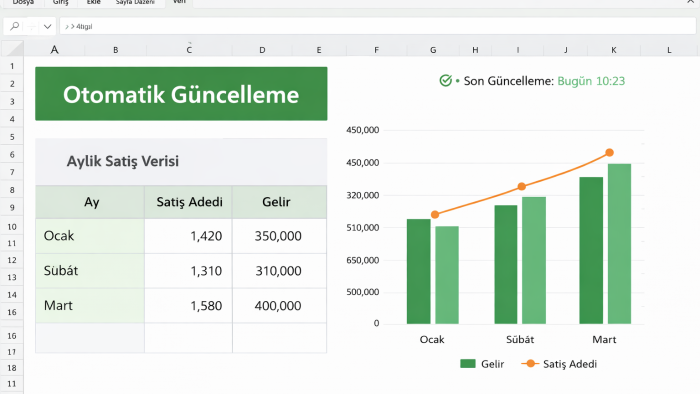Select the dark green Sübát bar

pos(506,265)
